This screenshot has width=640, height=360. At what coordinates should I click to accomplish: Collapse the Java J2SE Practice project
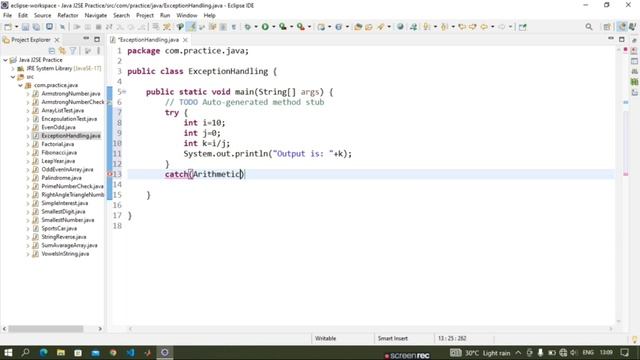click(x=5, y=60)
